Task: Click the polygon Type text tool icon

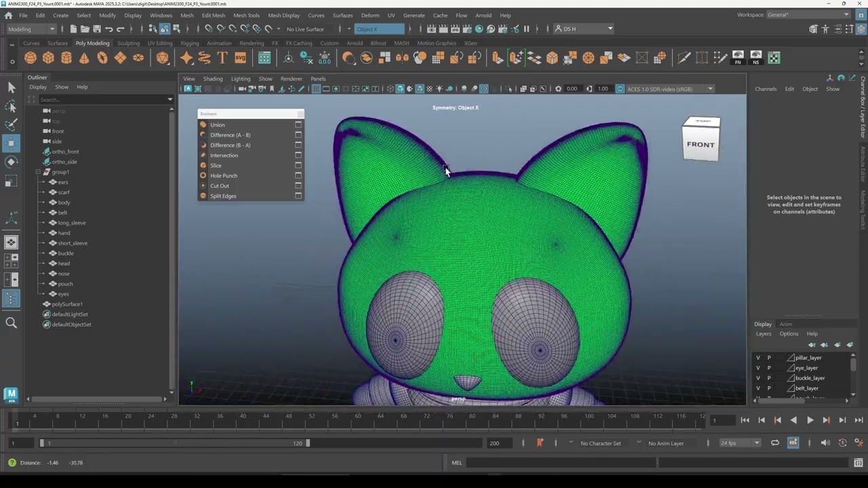Action: point(222,58)
